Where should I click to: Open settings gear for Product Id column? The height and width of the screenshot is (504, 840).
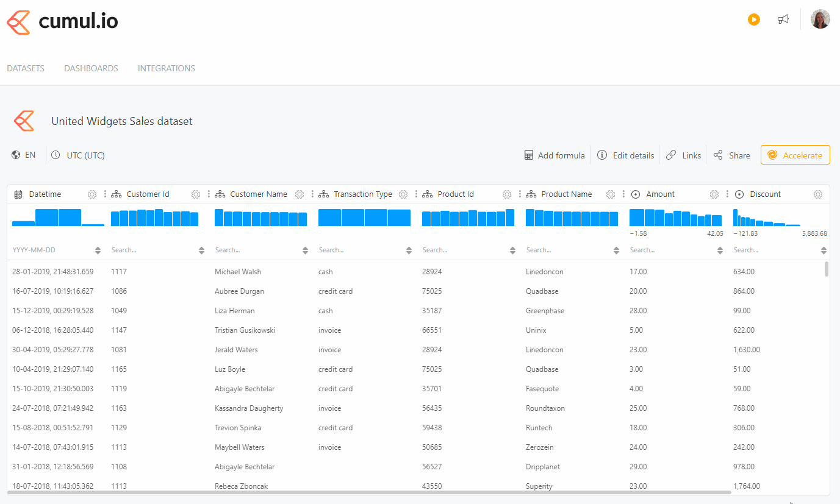coord(507,194)
